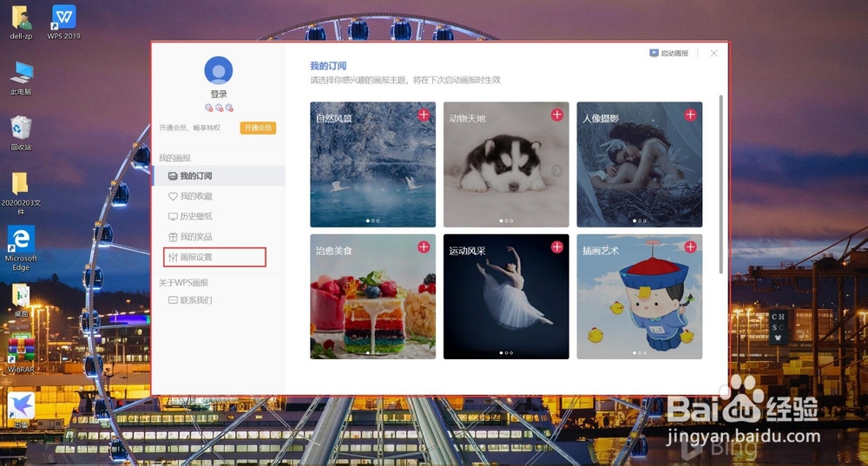
Task: Open the 自然风景 theme thumbnail
Action: coord(372,164)
